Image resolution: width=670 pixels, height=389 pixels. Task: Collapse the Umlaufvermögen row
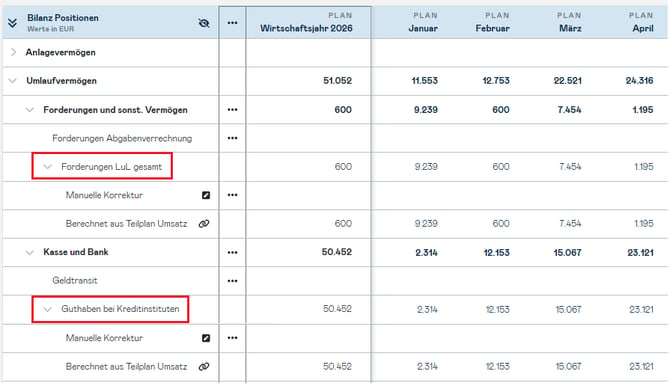(13, 80)
